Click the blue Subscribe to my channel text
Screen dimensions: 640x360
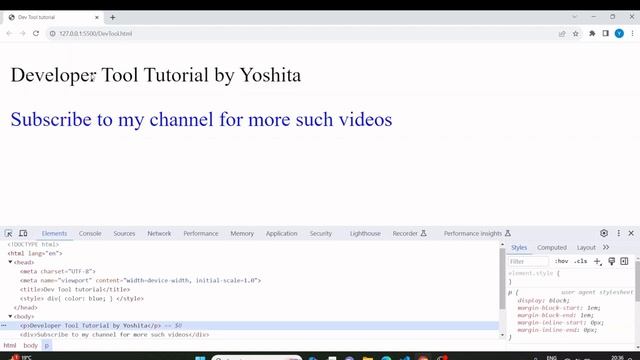[x=201, y=119]
